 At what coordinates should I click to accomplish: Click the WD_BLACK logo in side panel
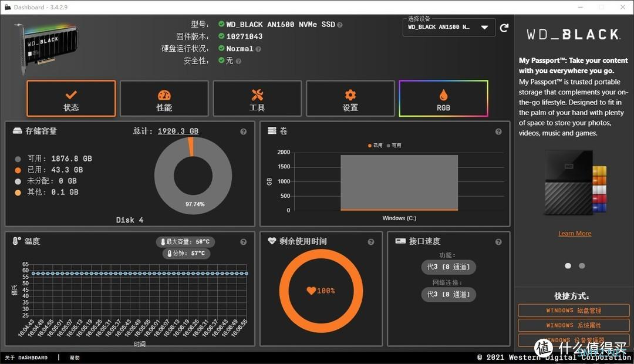coord(573,35)
